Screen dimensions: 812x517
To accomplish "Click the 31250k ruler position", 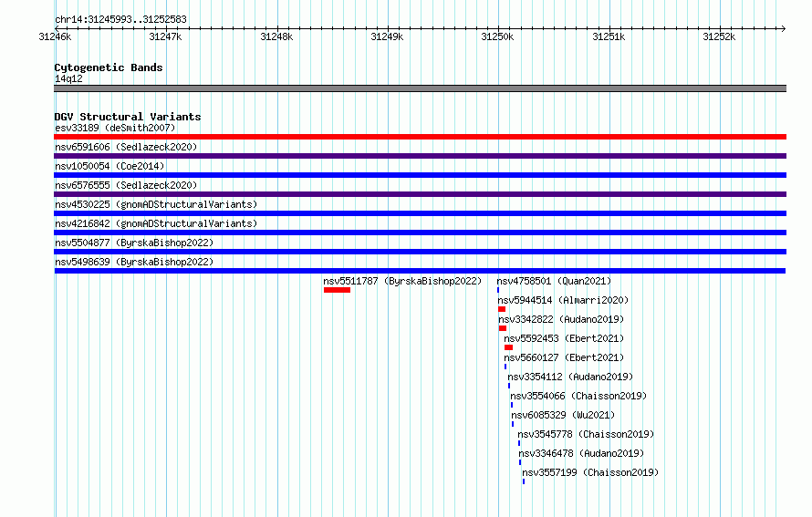I will (497, 36).
